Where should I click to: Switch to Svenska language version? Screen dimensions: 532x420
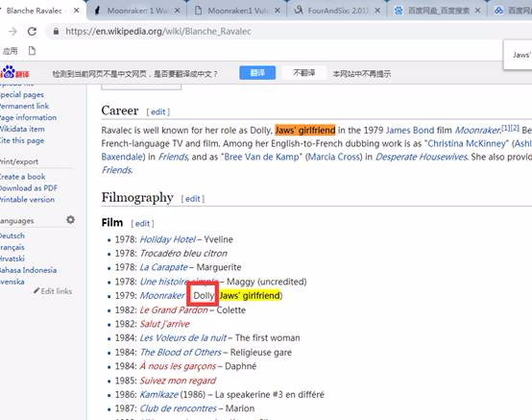[12, 282]
